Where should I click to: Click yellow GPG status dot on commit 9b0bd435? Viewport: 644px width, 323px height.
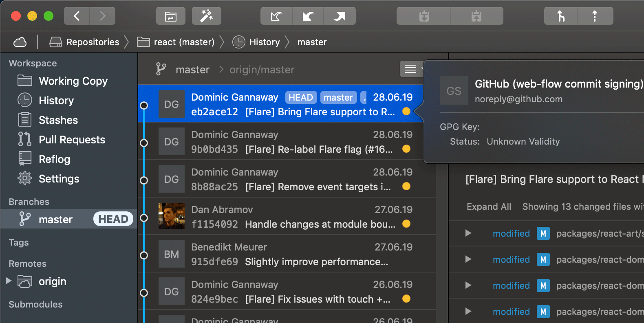pos(406,149)
